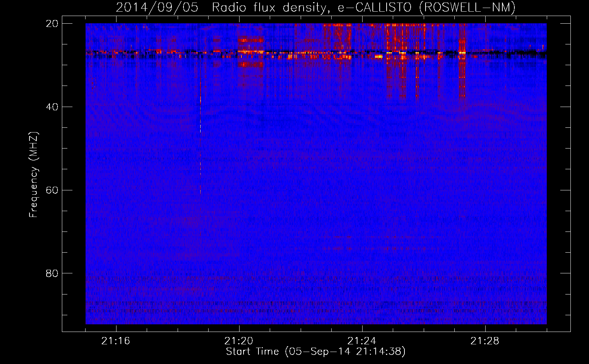Image resolution: width=589 pixels, height=364 pixels.
Task: Click the 60 frequency tick label
Action: coord(52,190)
